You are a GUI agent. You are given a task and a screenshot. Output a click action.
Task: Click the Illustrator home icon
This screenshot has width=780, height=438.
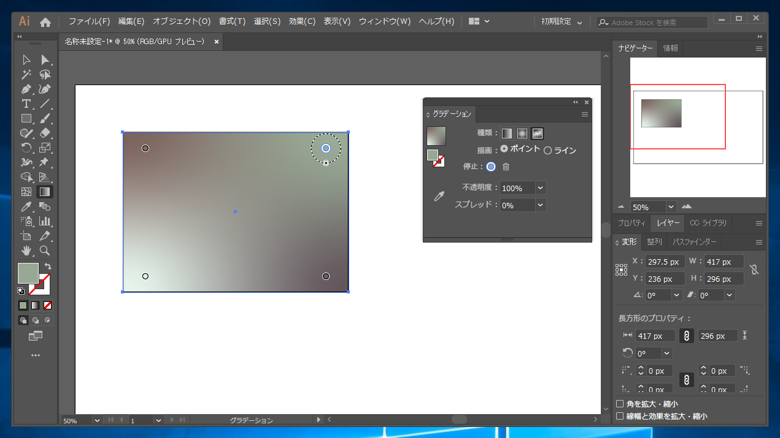point(45,22)
